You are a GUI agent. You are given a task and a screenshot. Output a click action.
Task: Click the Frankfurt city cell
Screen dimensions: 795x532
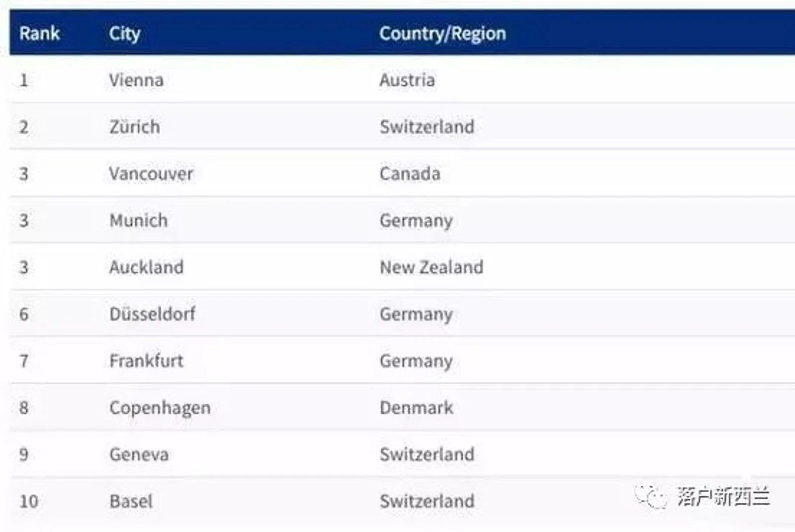tap(147, 360)
